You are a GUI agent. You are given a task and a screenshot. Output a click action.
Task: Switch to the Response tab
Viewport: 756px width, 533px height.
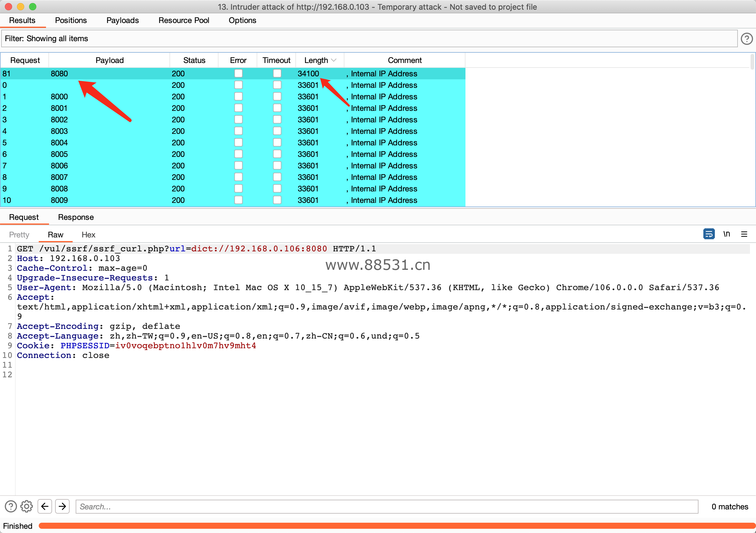click(76, 217)
